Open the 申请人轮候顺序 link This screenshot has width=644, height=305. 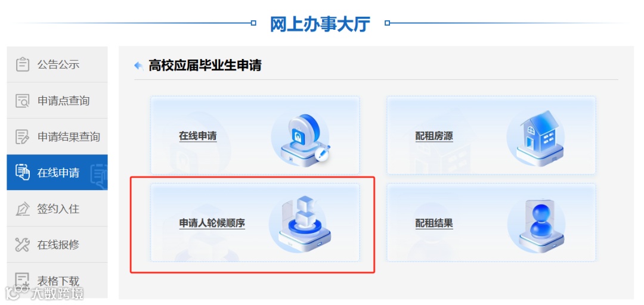212,223
